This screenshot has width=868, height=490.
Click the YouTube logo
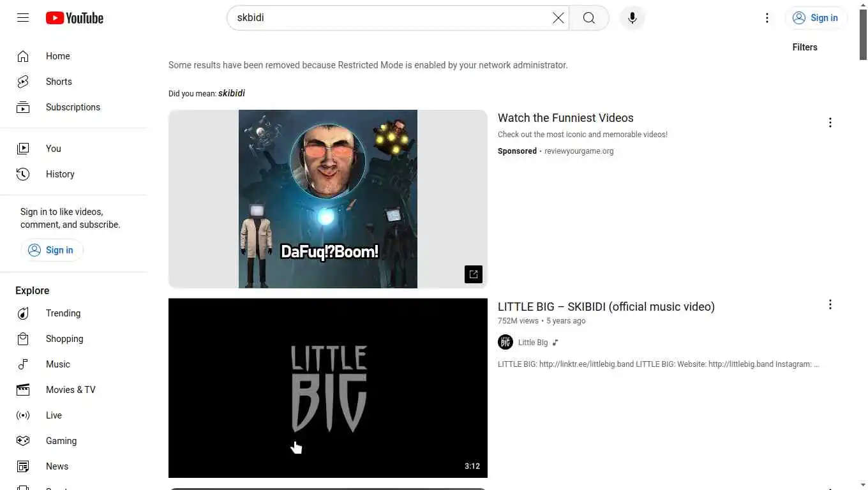tap(75, 18)
